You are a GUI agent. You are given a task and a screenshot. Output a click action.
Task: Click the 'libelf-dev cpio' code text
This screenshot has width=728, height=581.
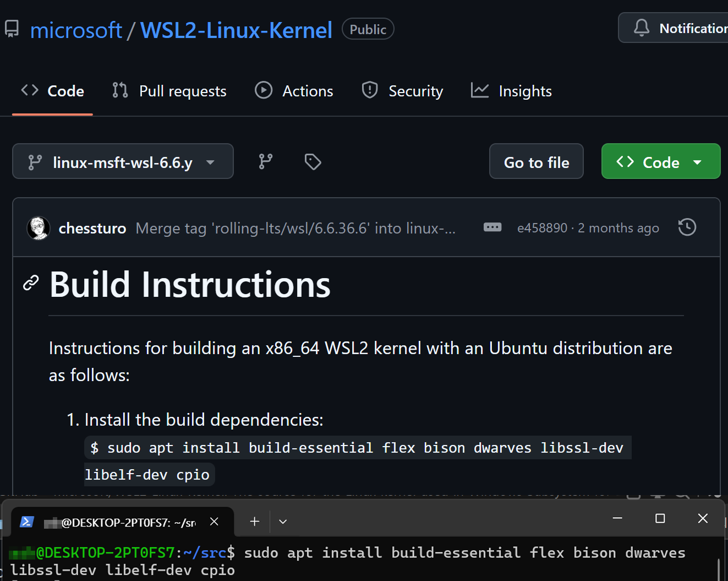pyautogui.click(x=147, y=475)
